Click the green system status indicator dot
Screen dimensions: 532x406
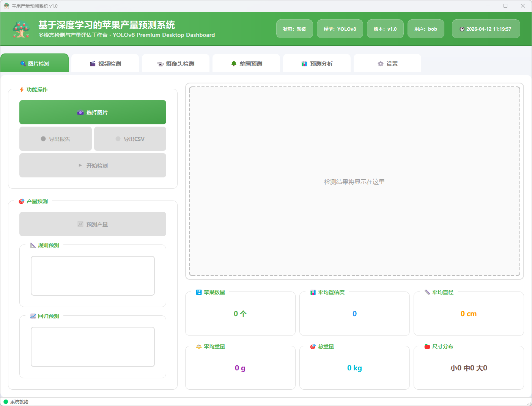pos(6,402)
